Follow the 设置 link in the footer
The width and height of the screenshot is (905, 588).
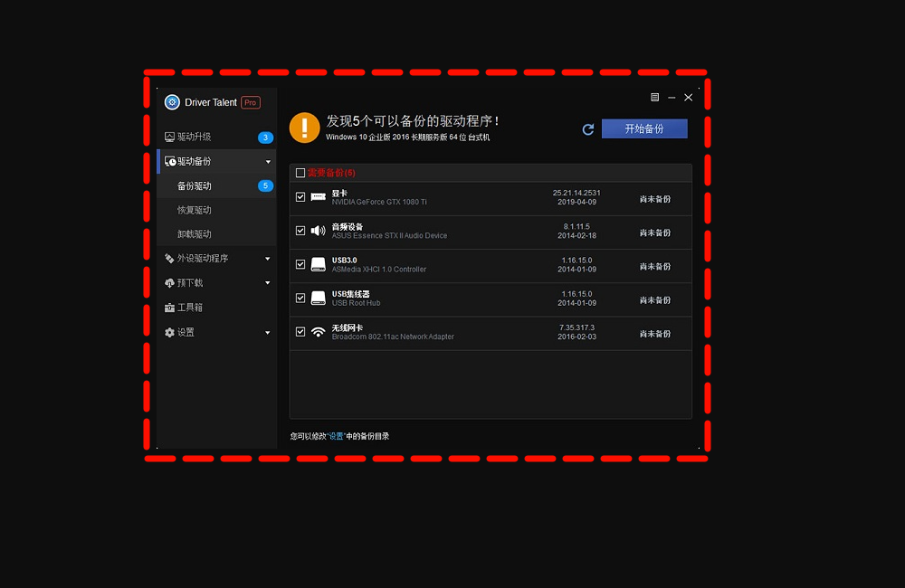[x=336, y=436]
